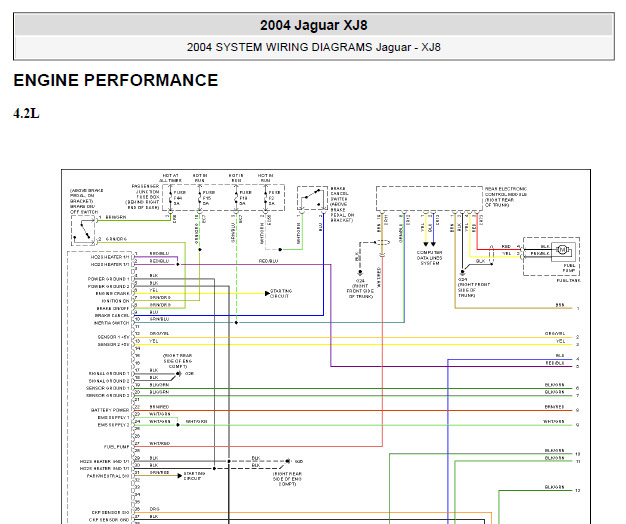
Task: Click the 'IGNITION ON' pin label
Action: click(115, 301)
